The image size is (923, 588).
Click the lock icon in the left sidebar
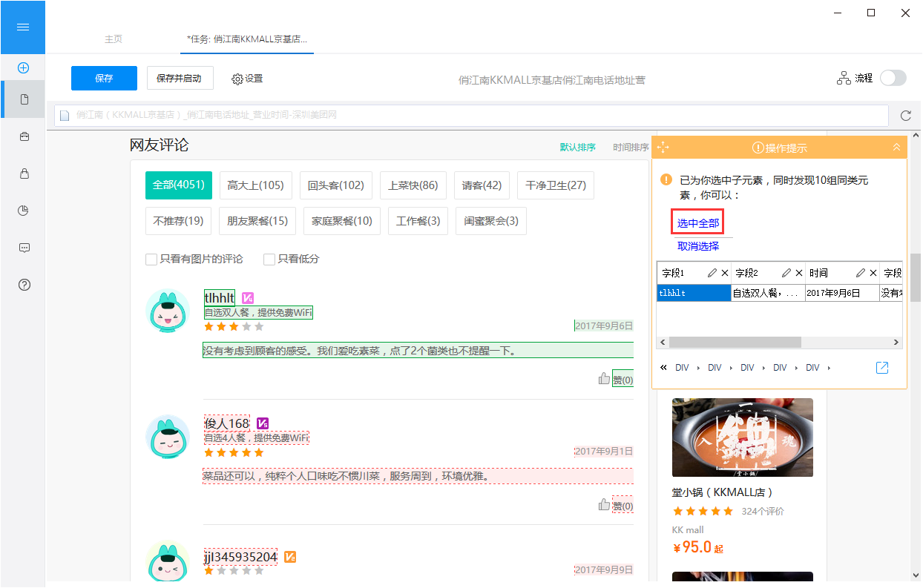(x=24, y=174)
